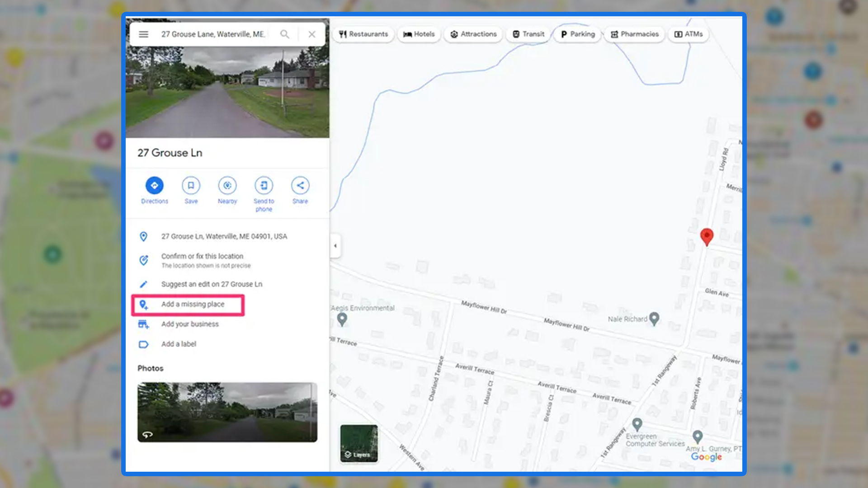Open the Layers satellite toggle thumbnail

359,443
